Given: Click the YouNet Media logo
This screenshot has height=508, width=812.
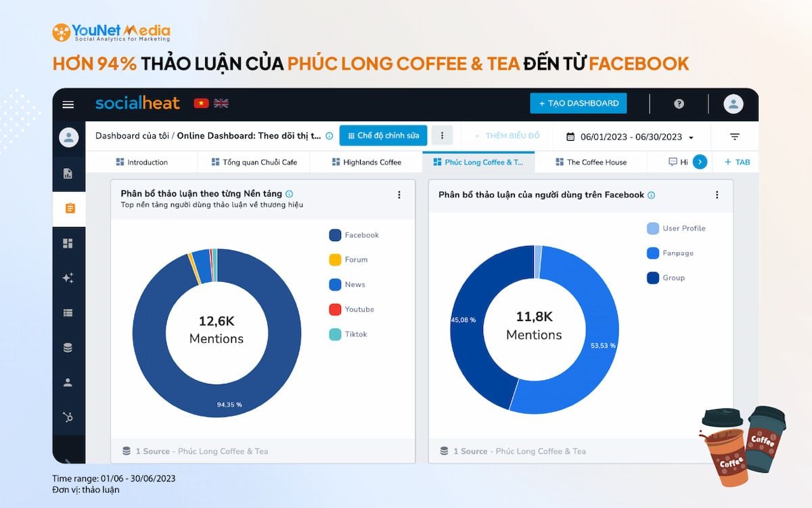Looking at the screenshot, I should click(111, 33).
